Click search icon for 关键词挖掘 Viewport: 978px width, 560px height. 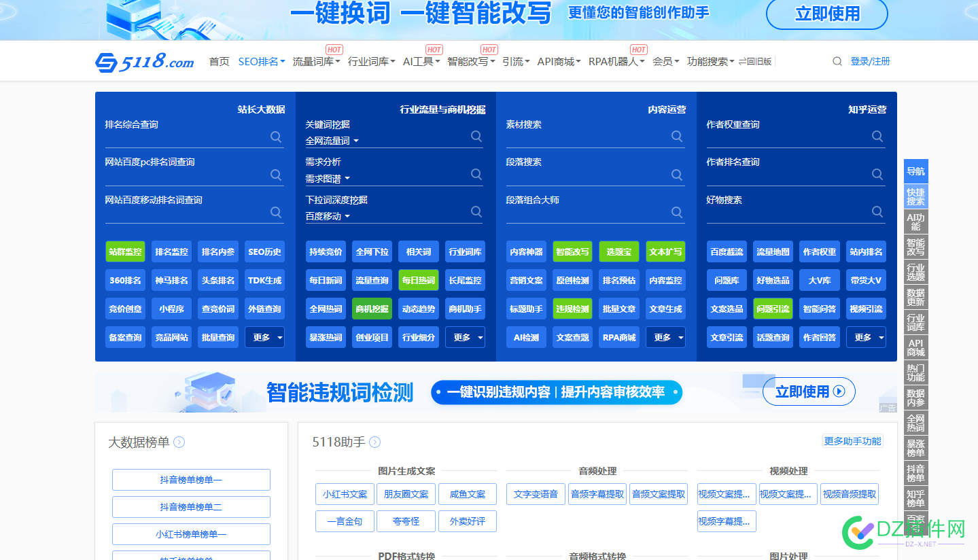[476, 137]
